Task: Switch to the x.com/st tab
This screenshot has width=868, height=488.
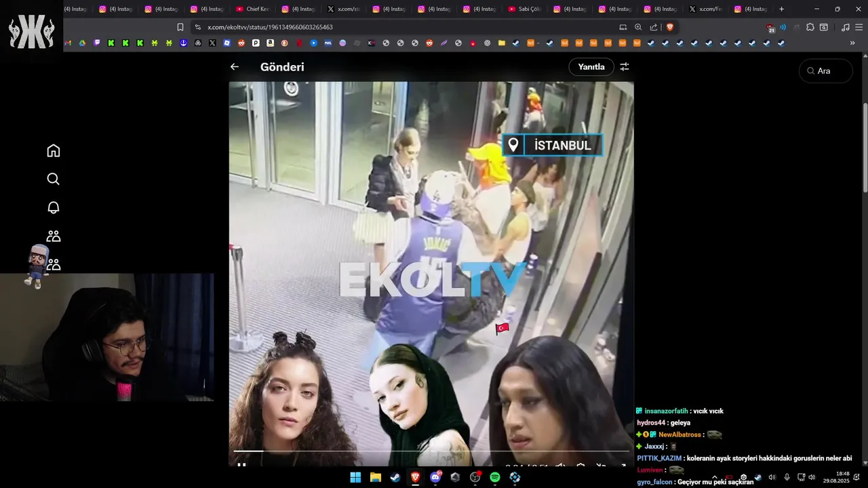Action: tap(343, 9)
